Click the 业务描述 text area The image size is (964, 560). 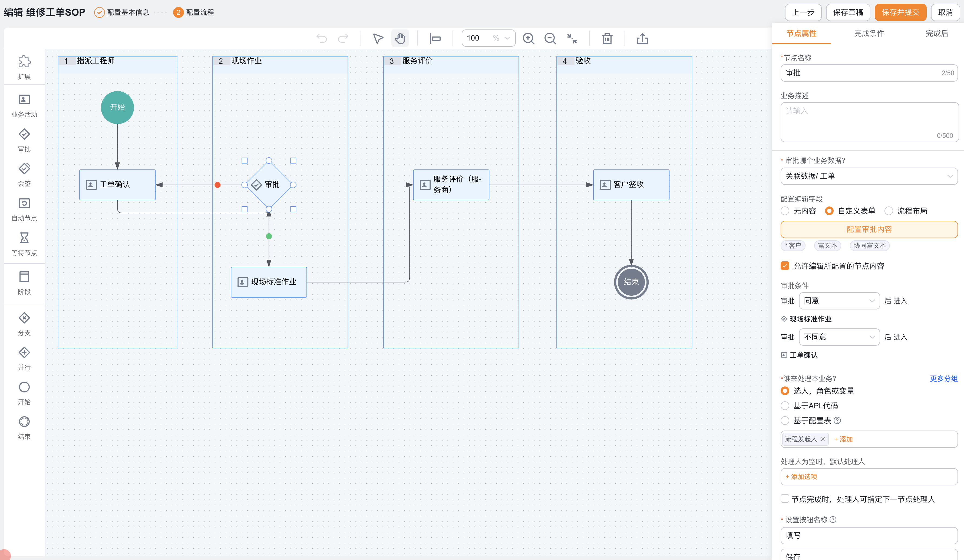(869, 122)
